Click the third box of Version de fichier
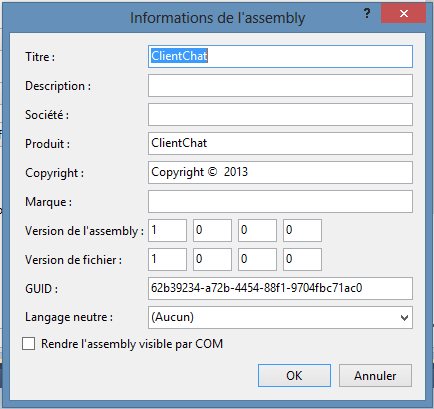 pyautogui.click(x=257, y=259)
